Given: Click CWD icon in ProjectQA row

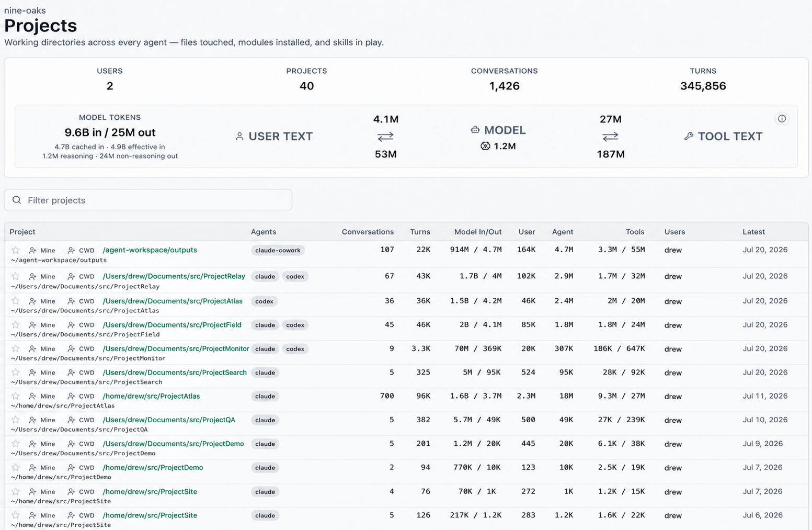Looking at the screenshot, I should coord(71,420).
